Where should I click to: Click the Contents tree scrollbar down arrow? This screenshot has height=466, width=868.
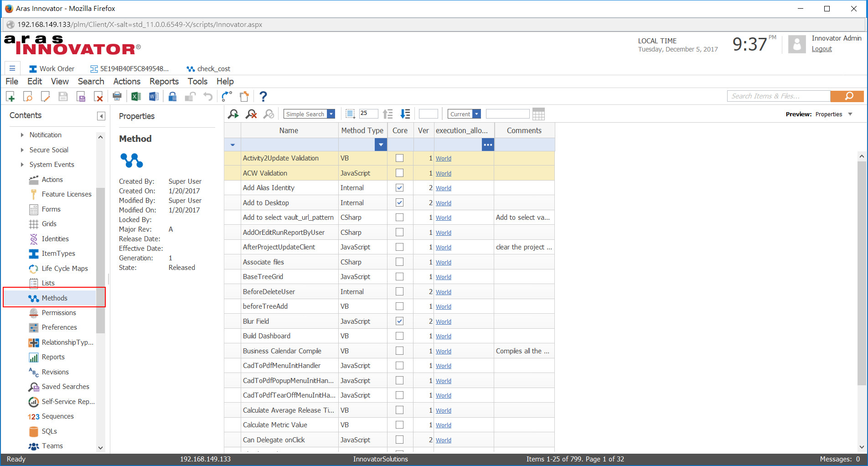101,448
